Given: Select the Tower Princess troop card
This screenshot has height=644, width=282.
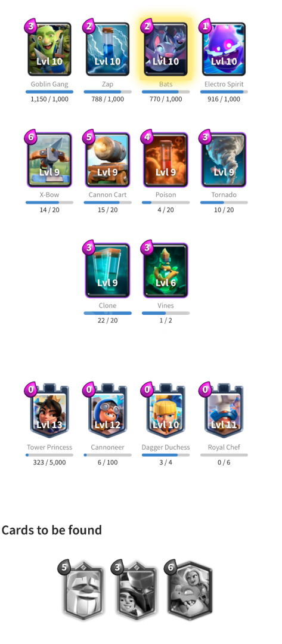Looking at the screenshot, I should (x=49, y=411).
